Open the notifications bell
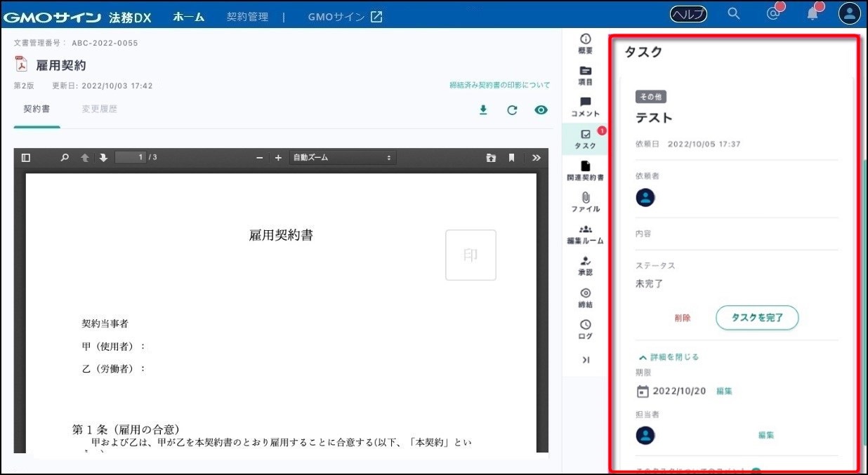The height and width of the screenshot is (475, 868). 813,14
